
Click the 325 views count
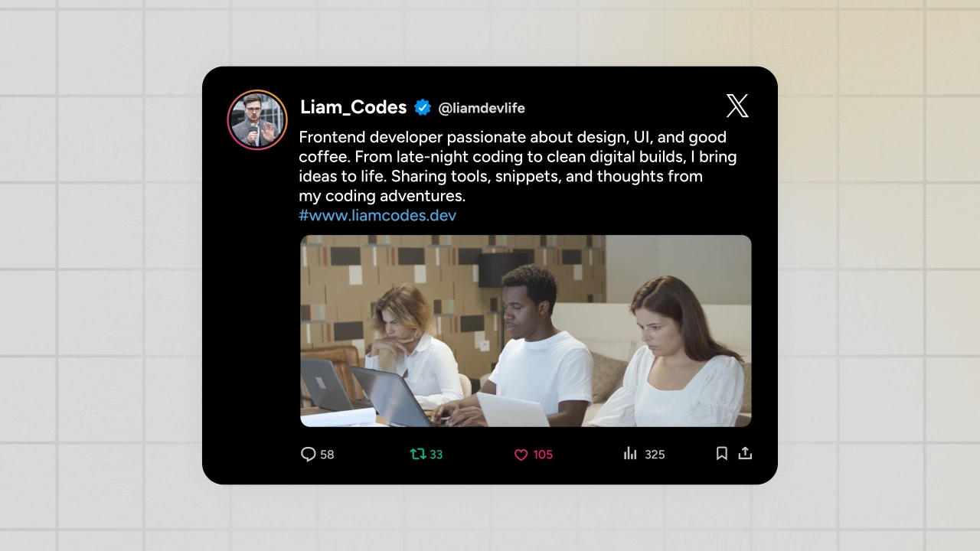coord(655,455)
